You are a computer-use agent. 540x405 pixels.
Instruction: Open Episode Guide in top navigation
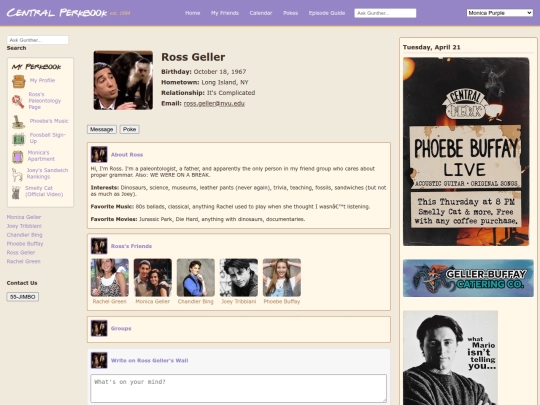coord(327,13)
